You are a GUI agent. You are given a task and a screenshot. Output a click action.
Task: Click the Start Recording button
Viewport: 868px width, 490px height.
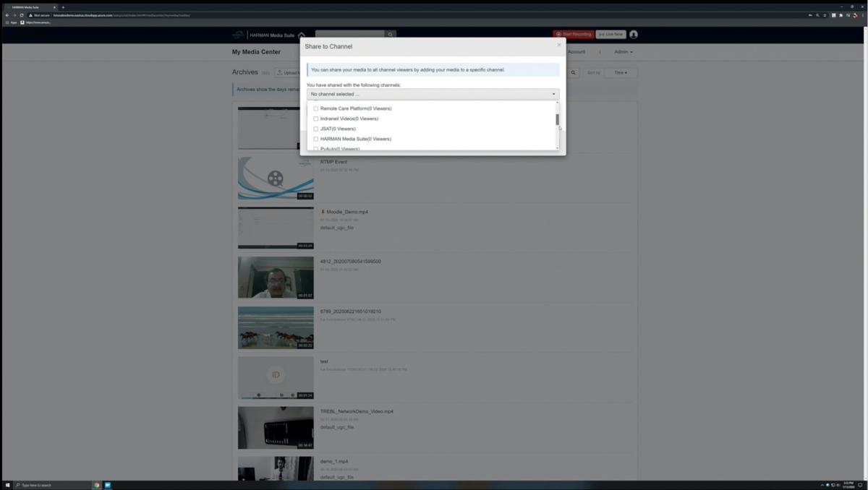click(573, 34)
